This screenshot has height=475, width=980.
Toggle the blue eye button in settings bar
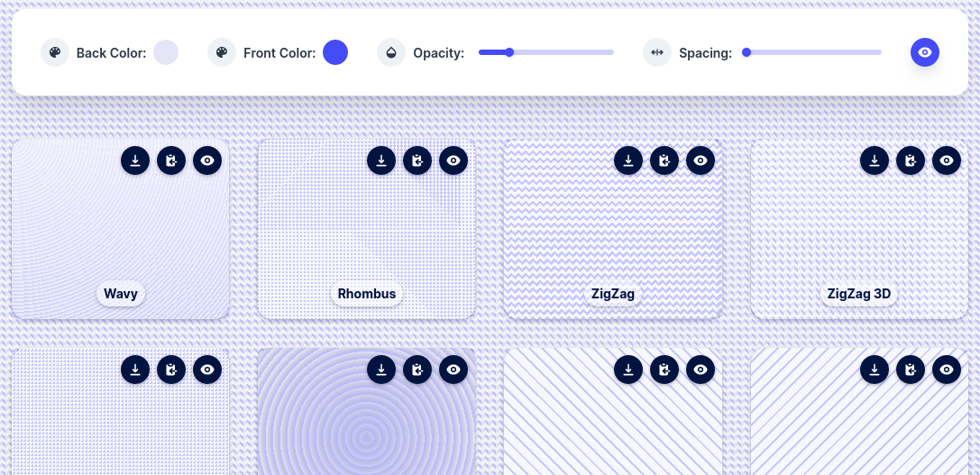pyautogui.click(x=924, y=52)
